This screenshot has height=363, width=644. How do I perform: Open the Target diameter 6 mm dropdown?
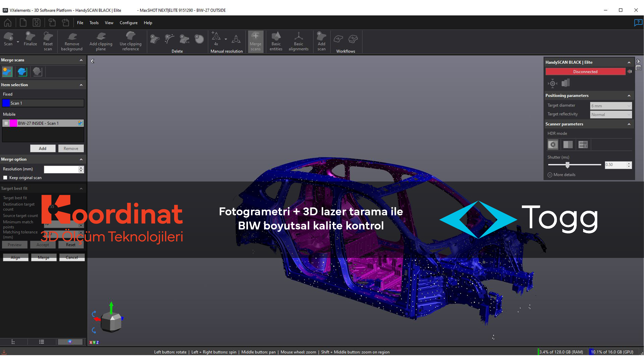point(610,106)
